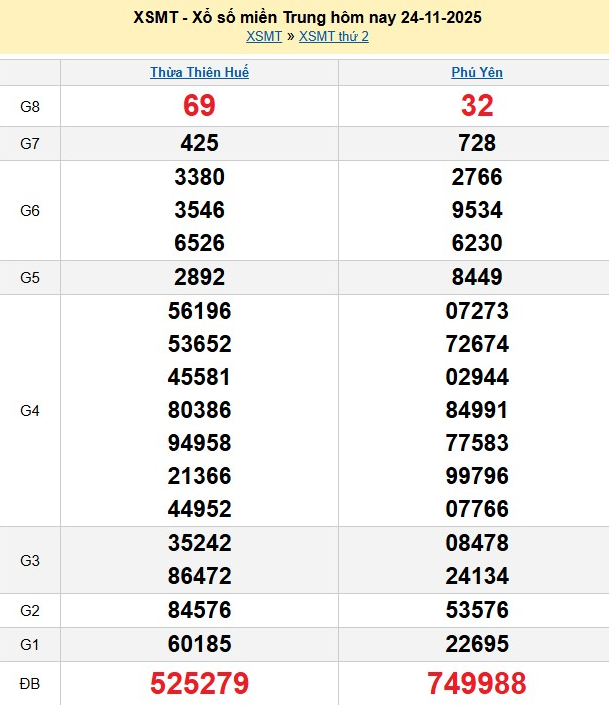Screen dimensions: 609x705
Task: Click the G2 number 53576
Action: point(476,610)
